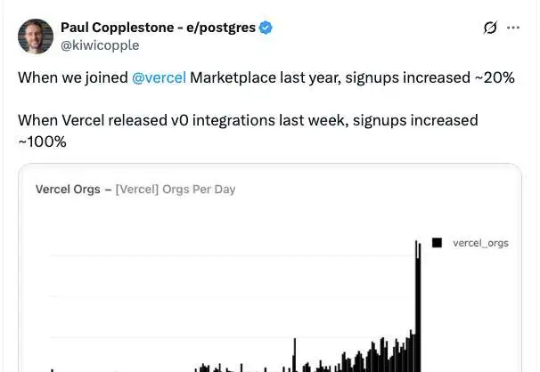Click the v0 integrations sentence
540x372 pixels.
point(248,131)
